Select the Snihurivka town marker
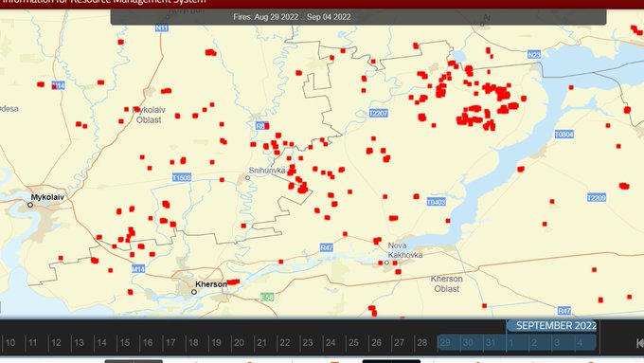Screen dimensions: 644x363 coord(248,178)
